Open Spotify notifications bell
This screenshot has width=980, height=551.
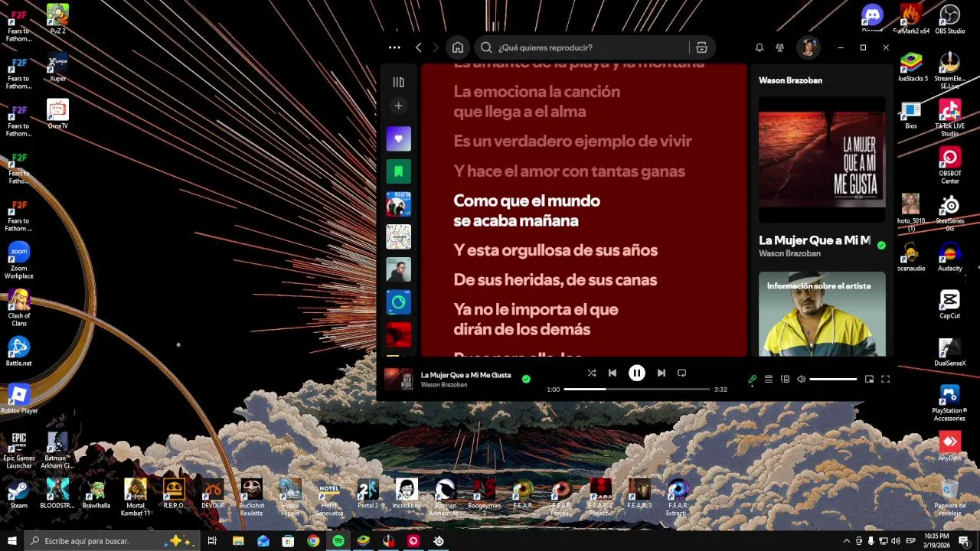(x=759, y=47)
